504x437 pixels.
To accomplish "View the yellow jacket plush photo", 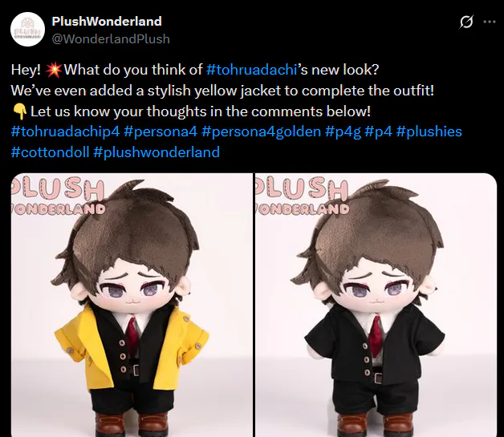I will click(132, 305).
